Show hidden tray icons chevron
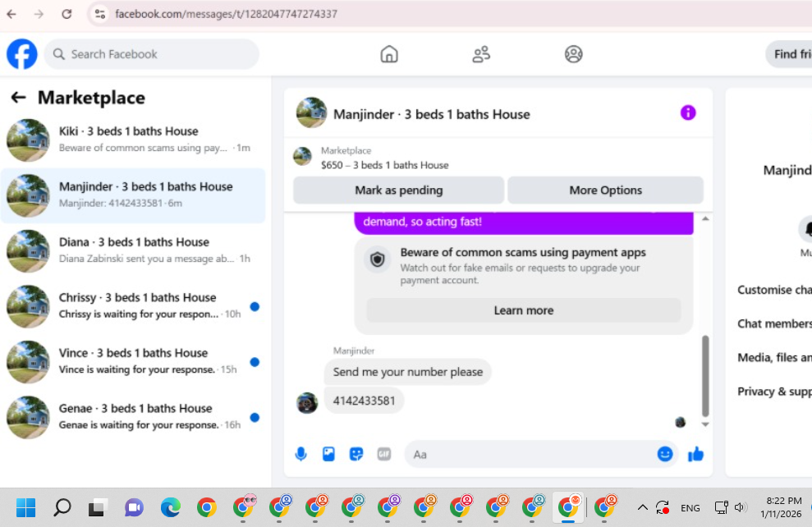The width and height of the screenshot is (812, 527). point(642,507)
